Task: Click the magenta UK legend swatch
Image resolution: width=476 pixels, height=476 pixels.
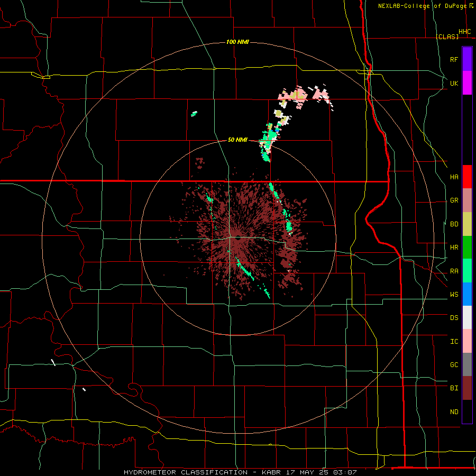Action: click(467, 83)
